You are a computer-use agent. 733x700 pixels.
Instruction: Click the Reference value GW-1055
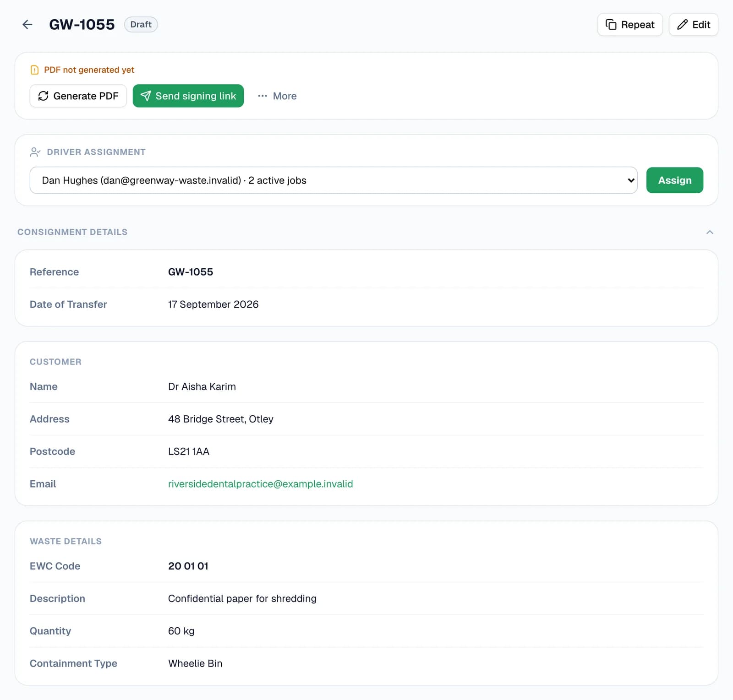click(191, 272)
